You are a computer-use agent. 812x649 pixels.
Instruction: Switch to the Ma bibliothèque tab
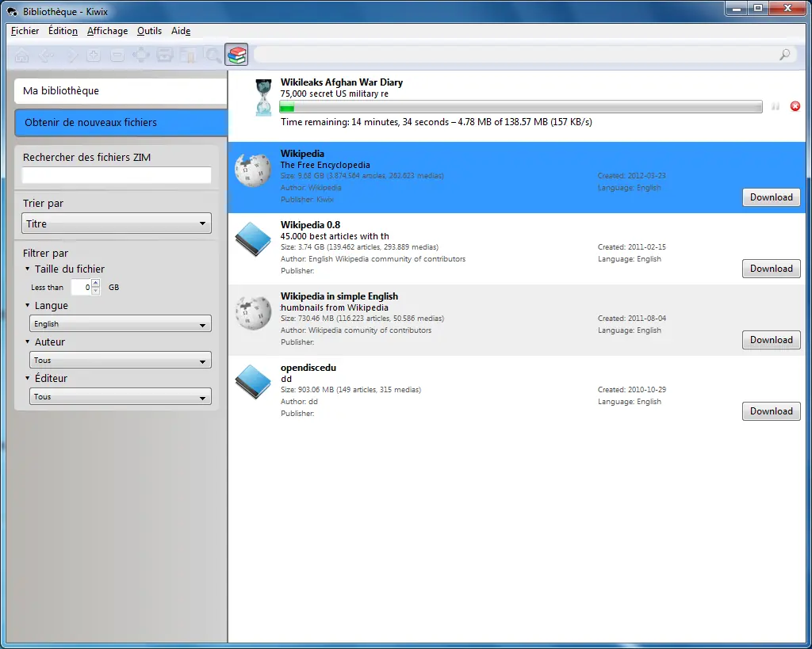pos(121,91)
